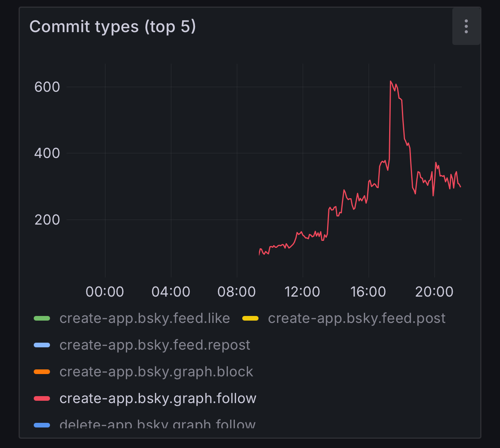Click the 600 y-axis value label

coord(47,87)
